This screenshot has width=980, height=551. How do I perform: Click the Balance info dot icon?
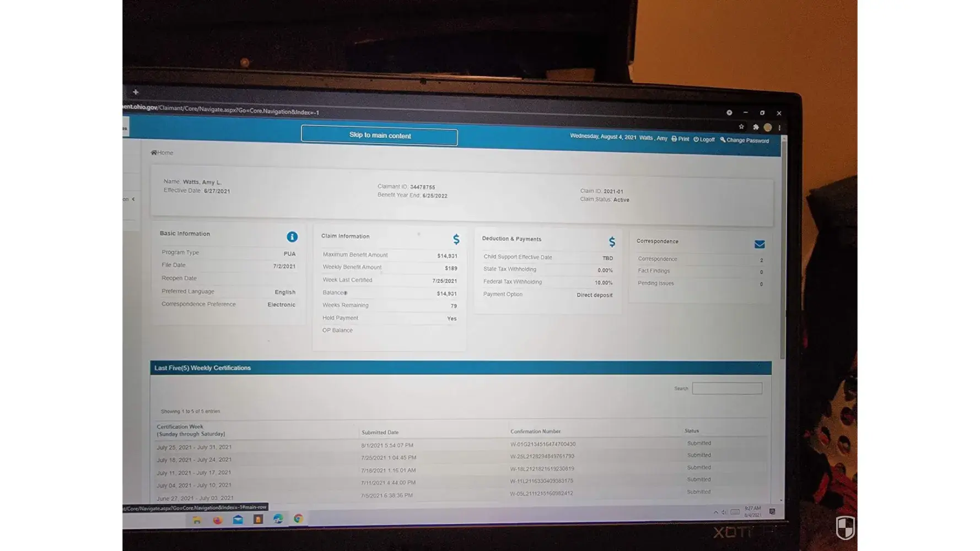point(346,293)
